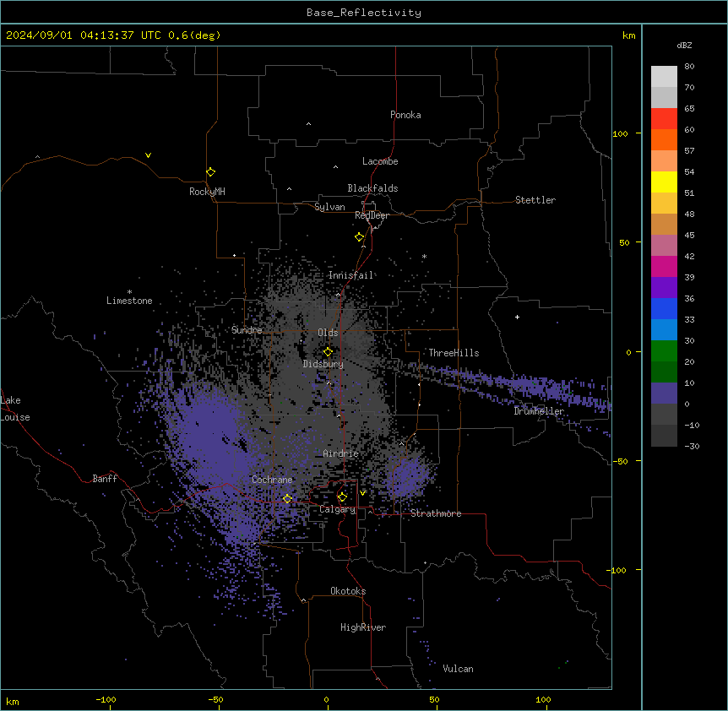The image size is (728, 711).
Task: Pick the bright yellow swatch in dBZ legend
Action: click(x=664, y=182)
